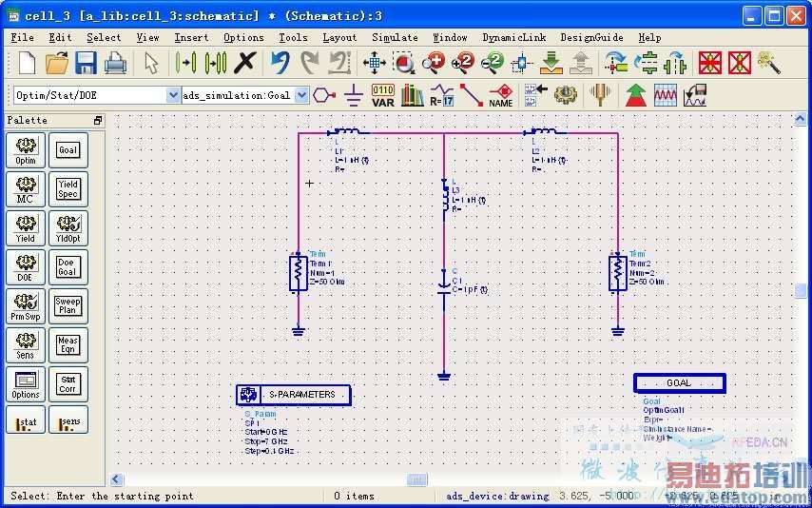812x508 pixels.
Task: Select the Term2 port component
Action: (x=618, y=273)
